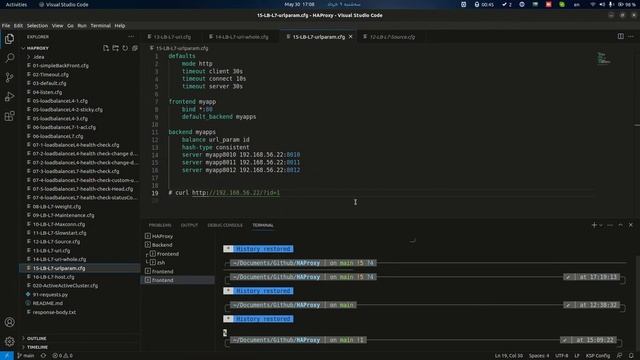Open 91-requests.py file
Viewport: 640px width, 360px height.
(50, 294)
